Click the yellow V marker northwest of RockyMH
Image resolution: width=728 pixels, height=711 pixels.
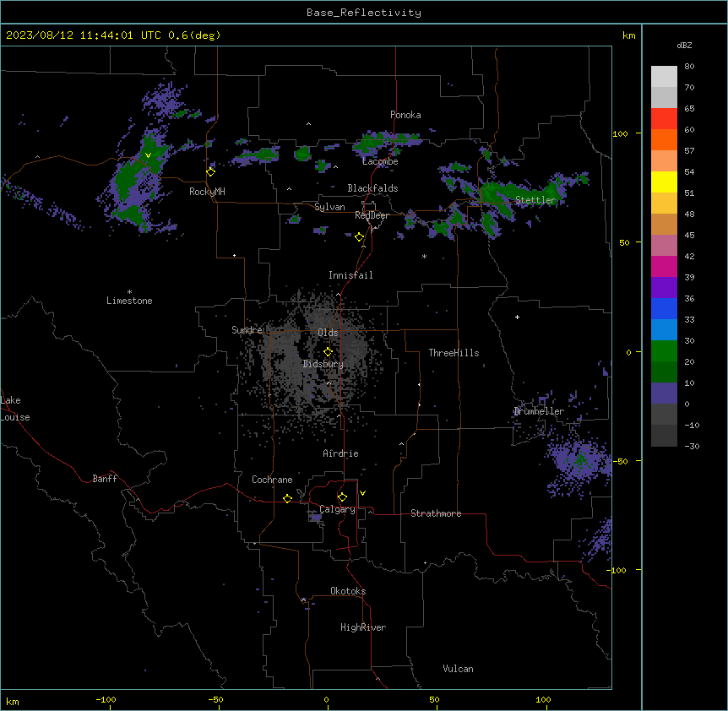click(148, 155)
